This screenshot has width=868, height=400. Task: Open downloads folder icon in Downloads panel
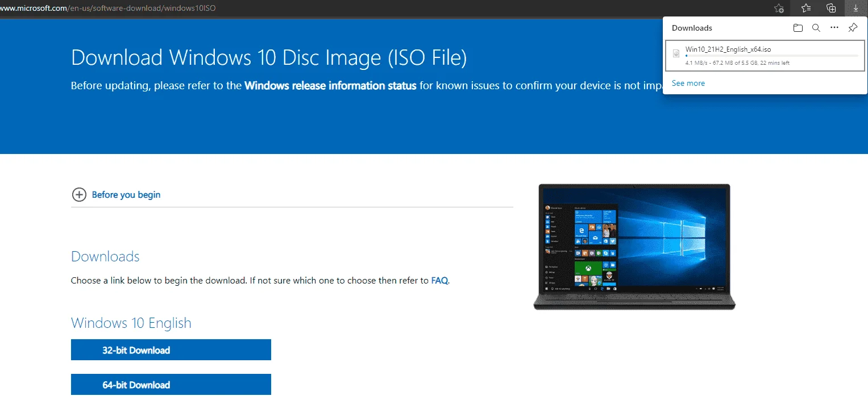(798, 28)
